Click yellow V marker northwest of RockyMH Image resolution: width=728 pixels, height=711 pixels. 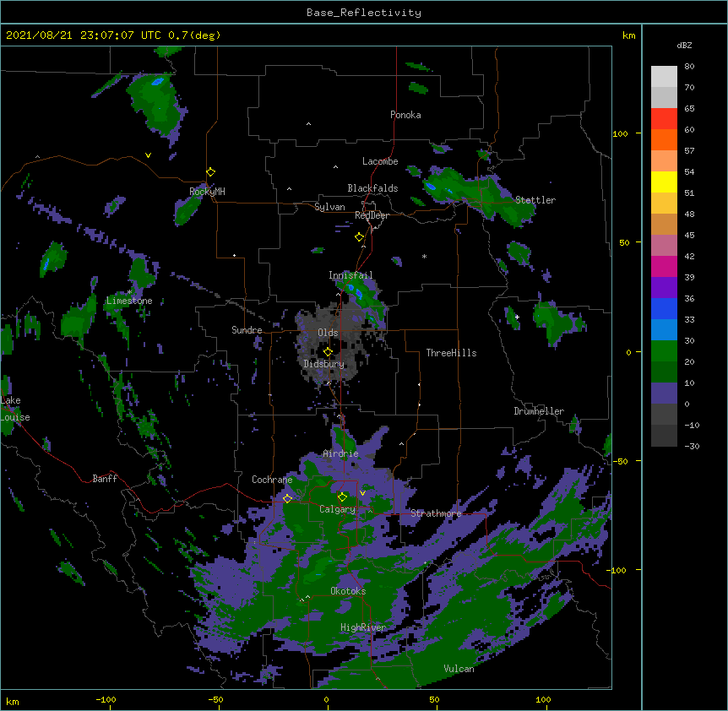[x=148, y=155]
